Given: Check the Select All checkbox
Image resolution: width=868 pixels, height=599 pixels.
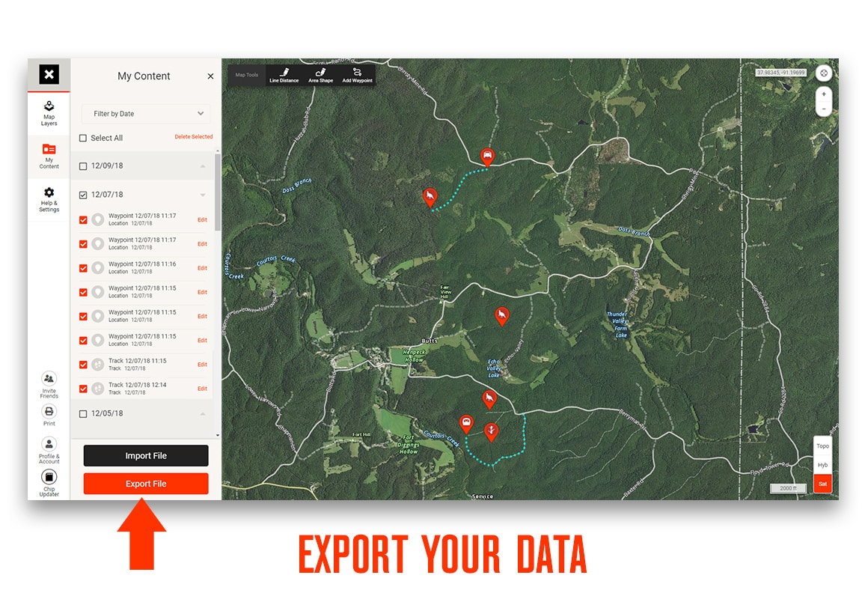Looking at the screenshot, I should click(x=83, y=138).
